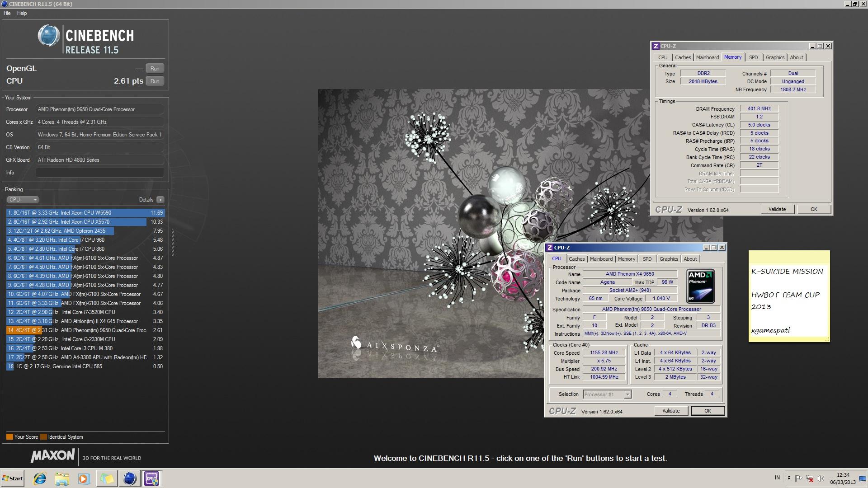The height and width of the screenshot is (488, 868).
Task: Click the NB Frequency value 1808.2 MHz
Action: (x=793, y=89)
